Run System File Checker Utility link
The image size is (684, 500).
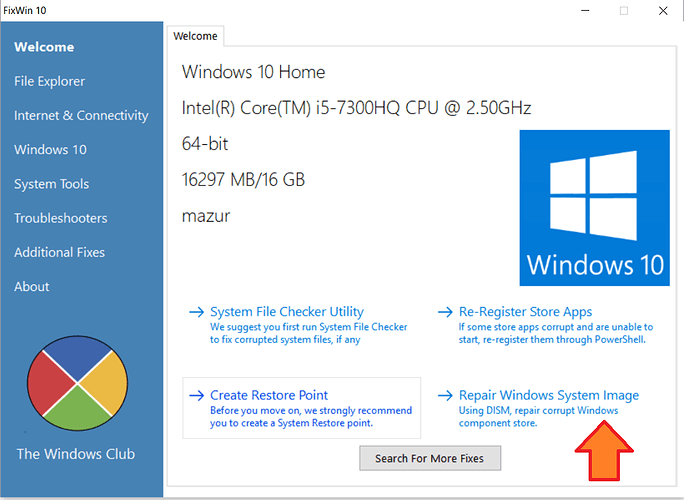pyautogui.click(x=287, y=312)
